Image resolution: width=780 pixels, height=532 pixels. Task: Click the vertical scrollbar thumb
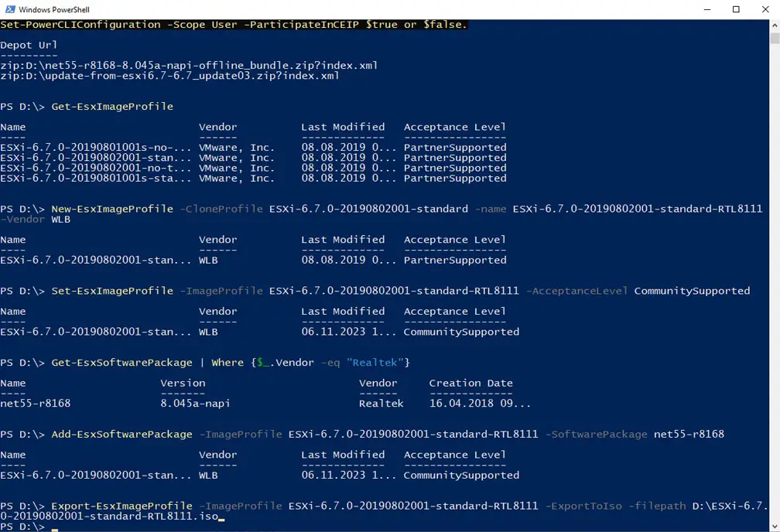coord(775,39)
